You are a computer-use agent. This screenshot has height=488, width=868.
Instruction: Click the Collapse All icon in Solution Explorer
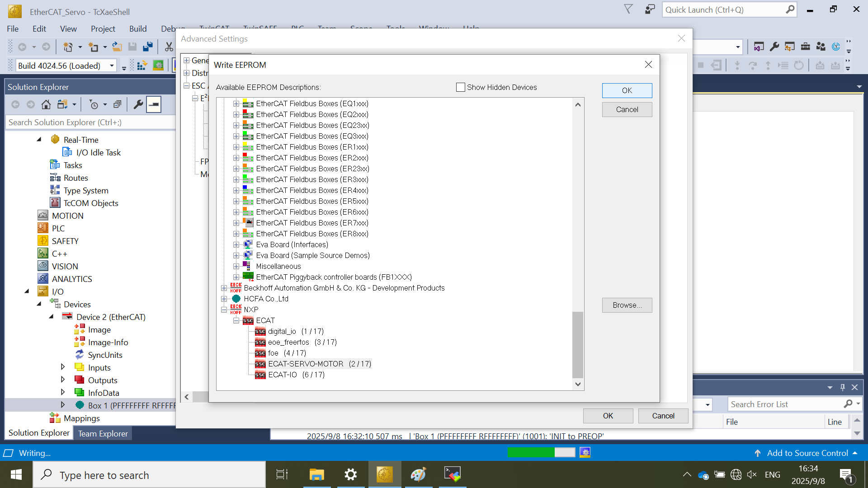point(117,105)
